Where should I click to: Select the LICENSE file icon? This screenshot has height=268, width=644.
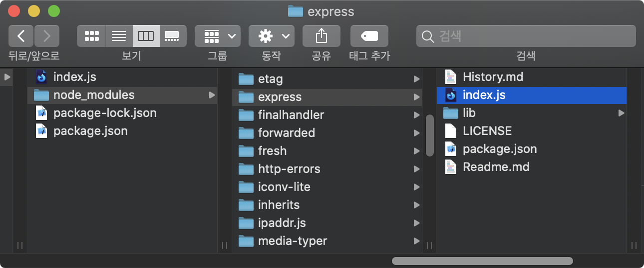[451, 130]
